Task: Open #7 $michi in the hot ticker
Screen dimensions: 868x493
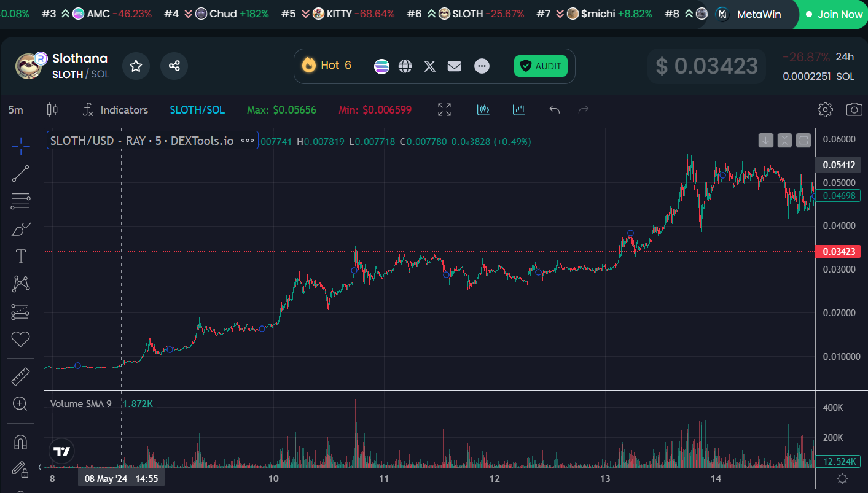Action: pos(594,14)
